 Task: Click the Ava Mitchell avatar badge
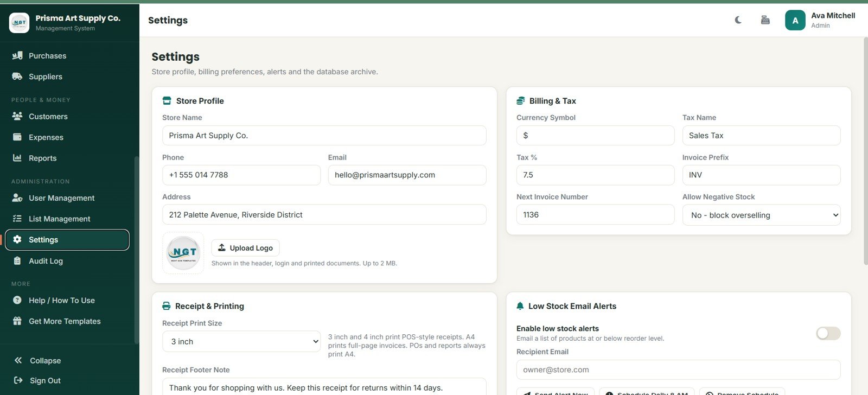795,21
